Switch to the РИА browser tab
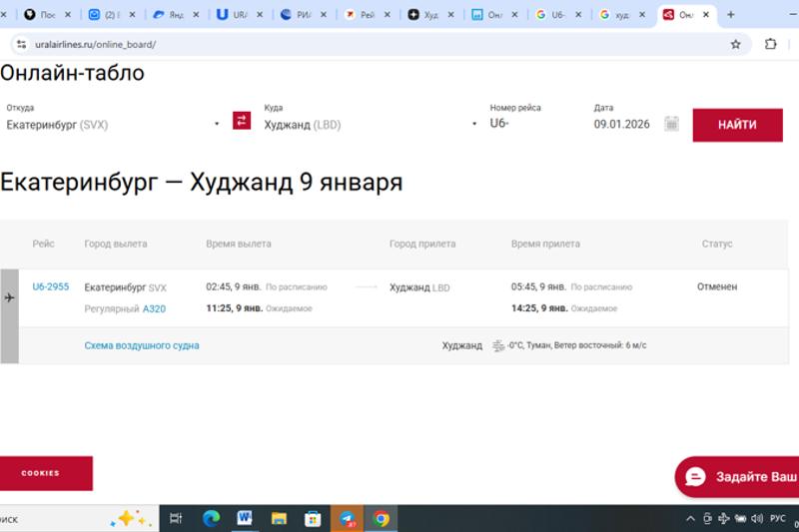 [305, 15]
